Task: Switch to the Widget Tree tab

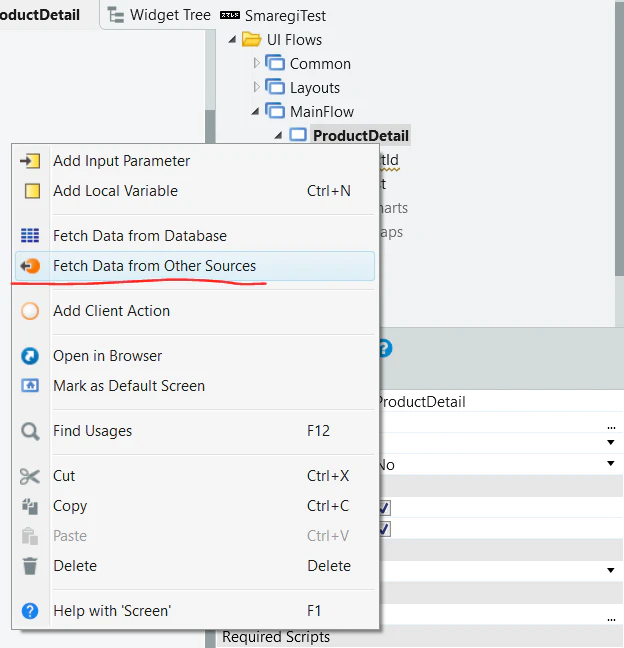Action: pos(159,15)
